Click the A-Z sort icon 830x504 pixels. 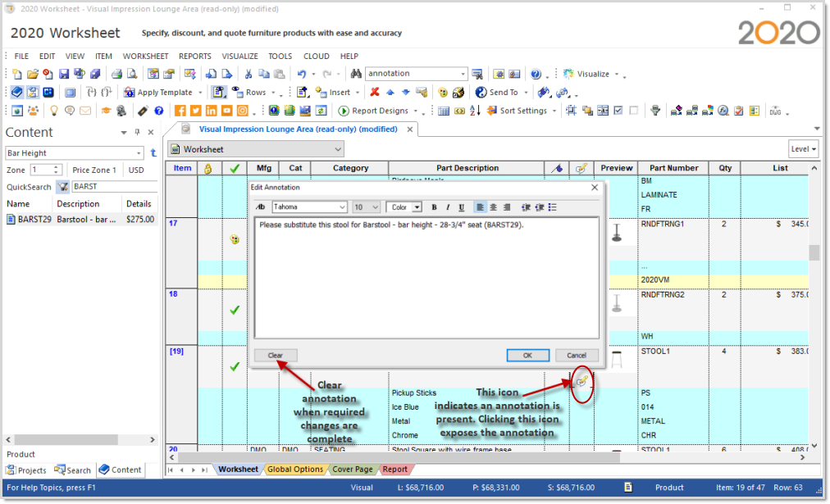pos(475,111)
